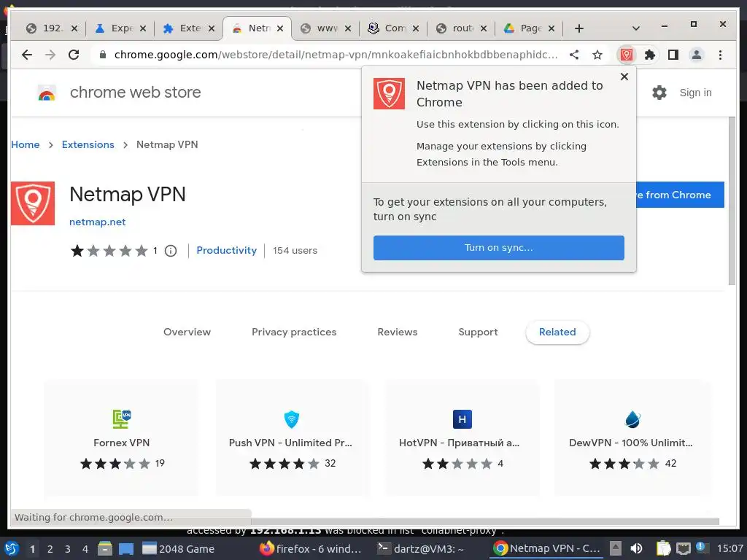The image size is (747, 560).
Task: Click the Chrome Web Store logo
Action: tap(47, 93)
